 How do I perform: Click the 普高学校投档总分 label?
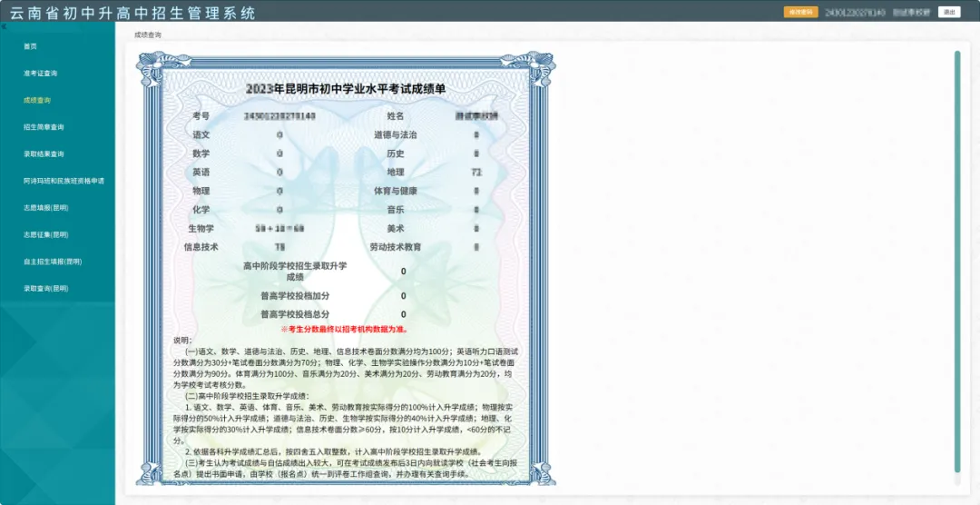point(295,315)
